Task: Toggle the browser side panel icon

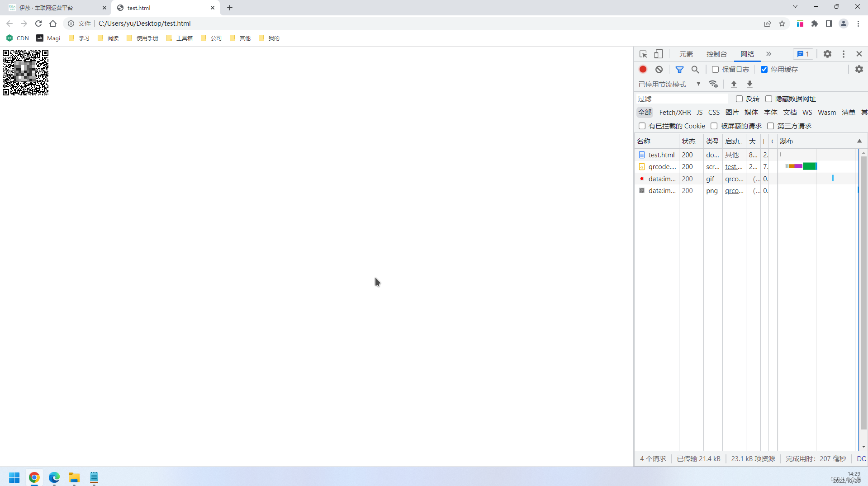Action: pyautogui.click(x=829, y=24)
